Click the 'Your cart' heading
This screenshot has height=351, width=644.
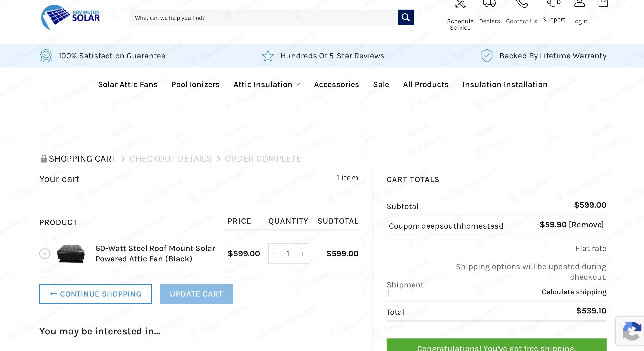point(60,179)
